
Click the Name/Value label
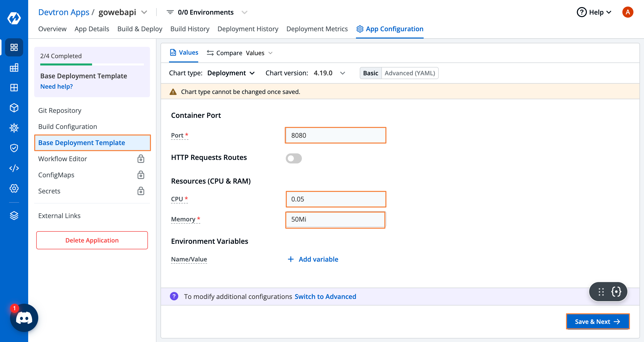coord(189,259)
